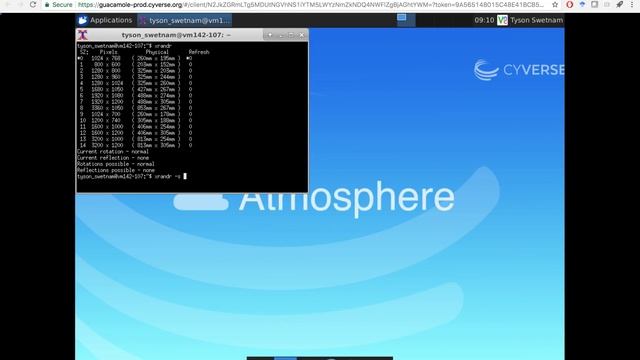Select the tyson_swetnam@vm1... taskbar window button
The image size is (640, 360).
[185, 20]
